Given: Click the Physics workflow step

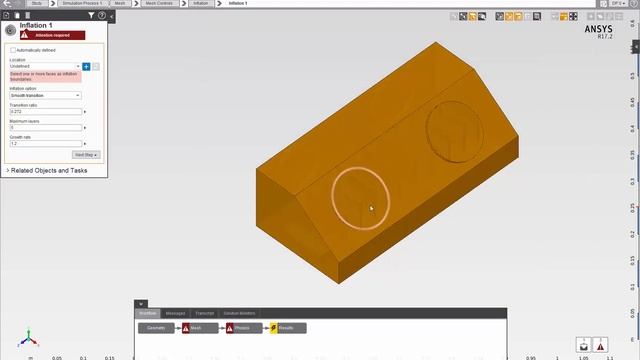Looking at the screenshot, I should (x=244, y=328).
